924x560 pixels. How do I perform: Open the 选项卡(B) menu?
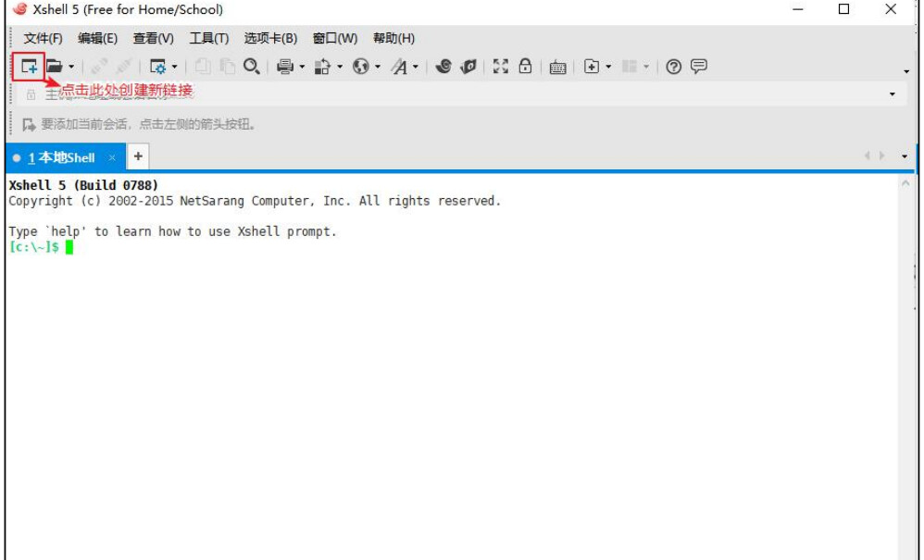(270, 38)
